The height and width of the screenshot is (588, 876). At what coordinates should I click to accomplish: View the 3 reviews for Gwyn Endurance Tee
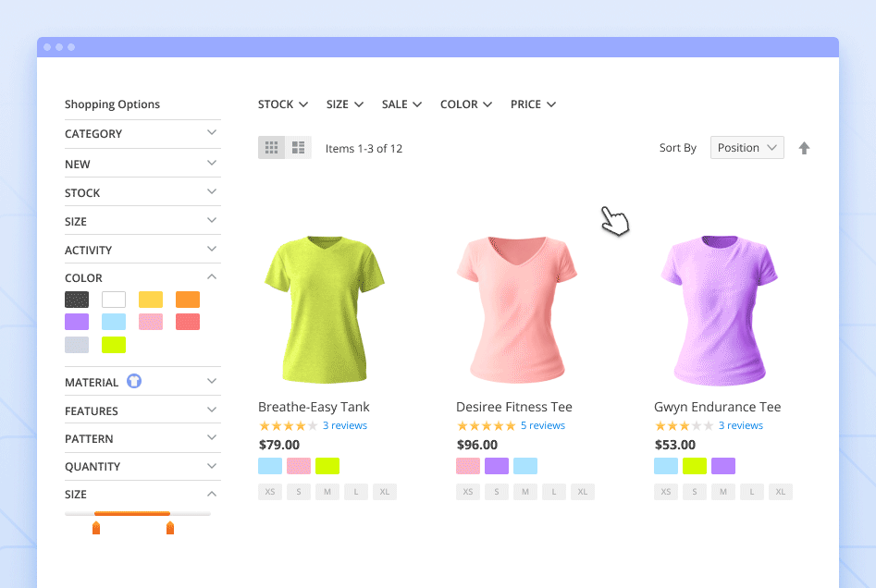[x=740, y=424]
